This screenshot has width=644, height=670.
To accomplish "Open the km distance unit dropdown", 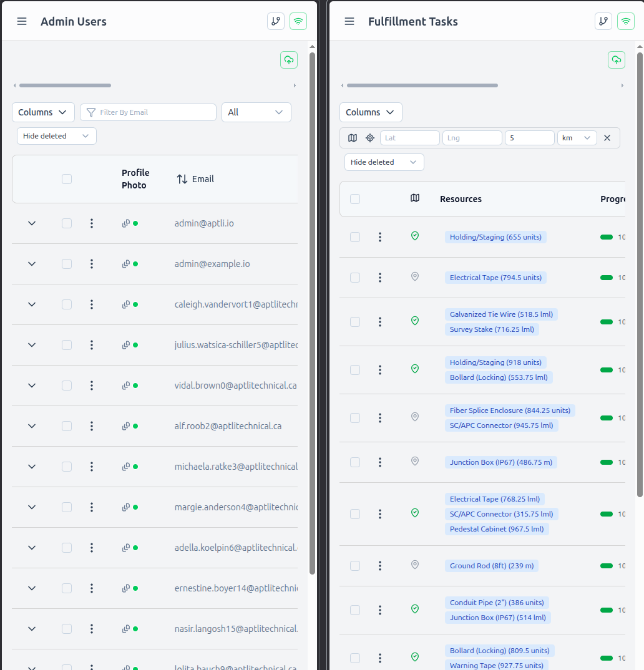I will [x=577, y=138].
